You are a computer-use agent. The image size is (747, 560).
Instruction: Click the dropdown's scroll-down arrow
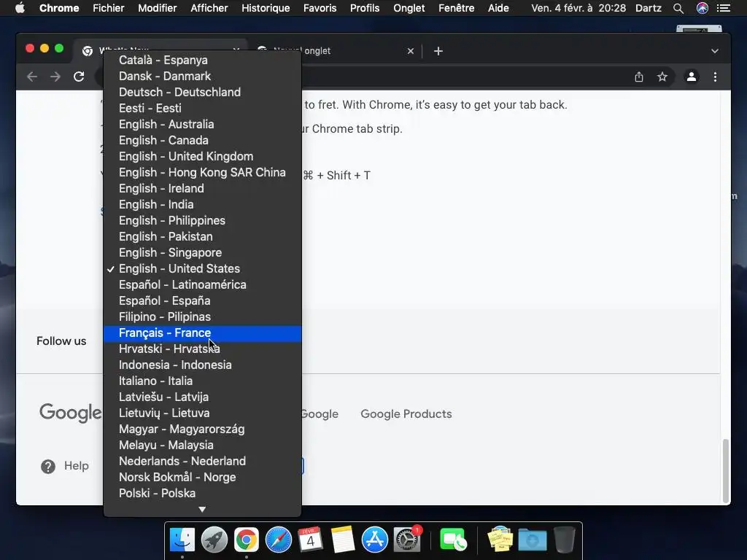coord(202,509)
